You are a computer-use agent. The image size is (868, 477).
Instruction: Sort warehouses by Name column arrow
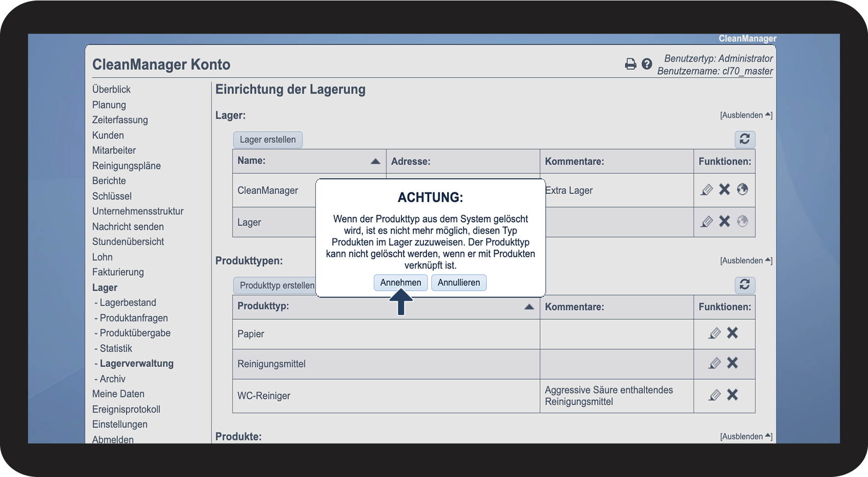375,161
